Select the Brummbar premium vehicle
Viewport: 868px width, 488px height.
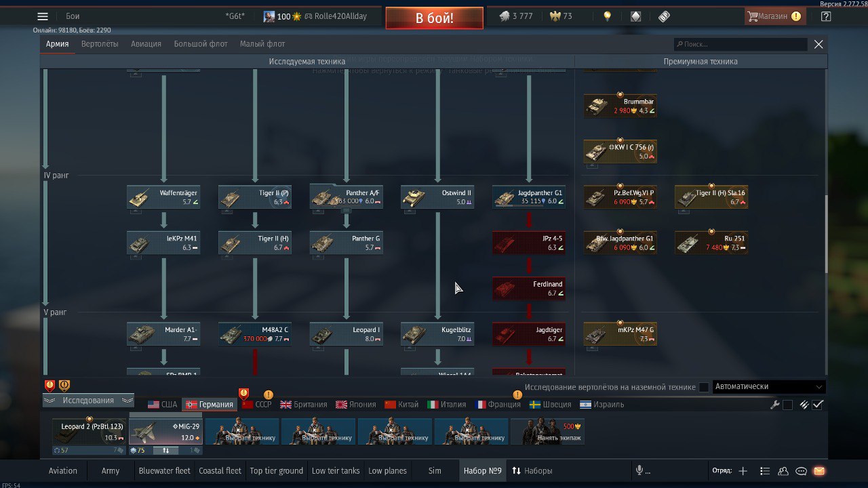tap(620, 106)
